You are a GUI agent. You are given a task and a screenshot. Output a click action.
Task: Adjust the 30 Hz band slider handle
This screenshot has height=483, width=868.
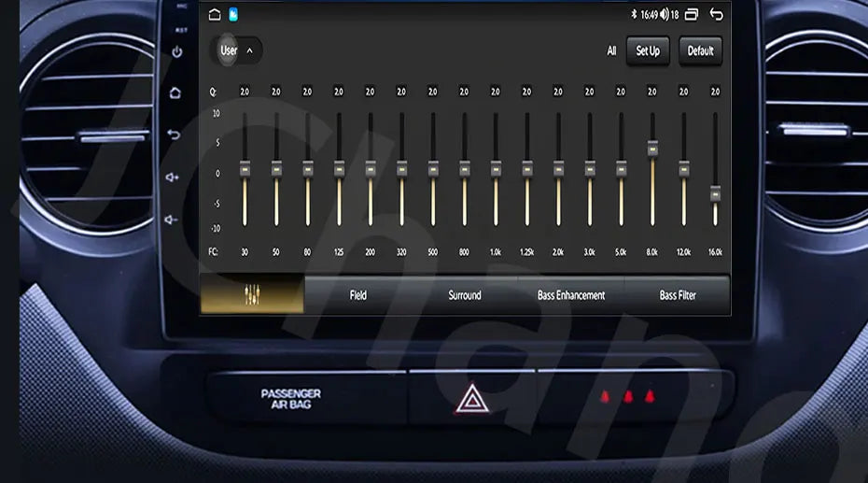(245, 169)
